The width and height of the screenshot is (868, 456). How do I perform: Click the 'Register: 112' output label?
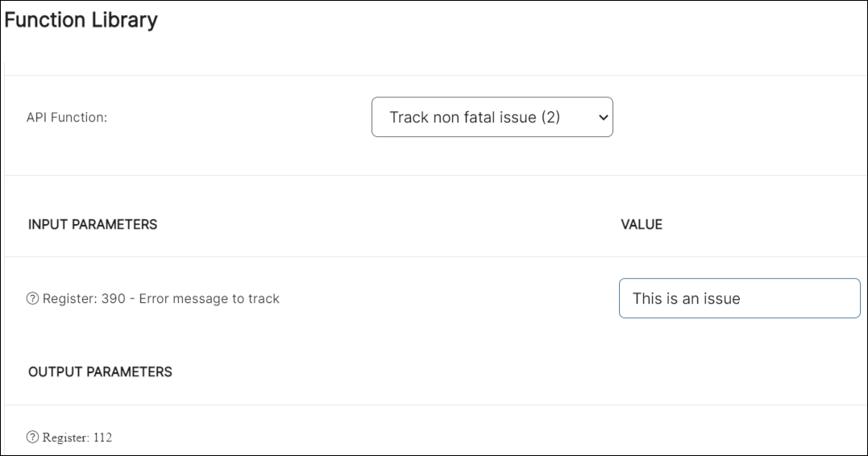click(x=77, y=437)
